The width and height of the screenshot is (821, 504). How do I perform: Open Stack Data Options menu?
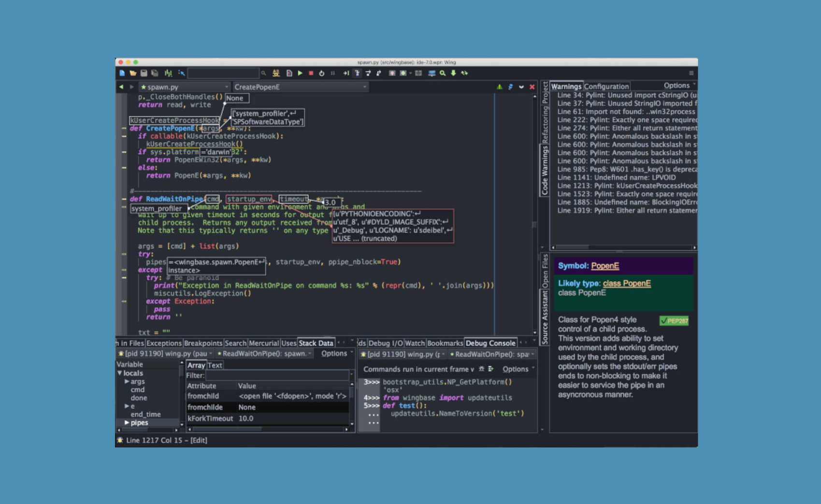pyautogui.click(x=337, y=354)
